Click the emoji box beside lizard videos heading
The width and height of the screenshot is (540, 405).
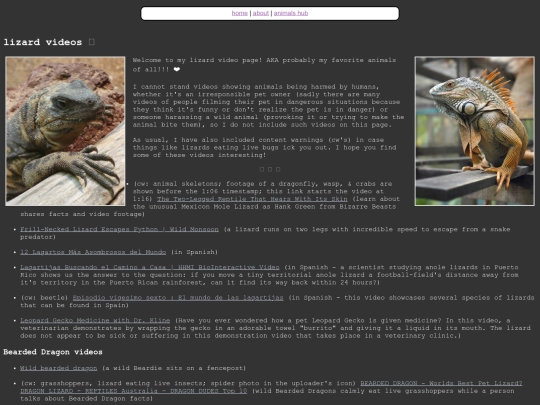click(x=92, y=42)
